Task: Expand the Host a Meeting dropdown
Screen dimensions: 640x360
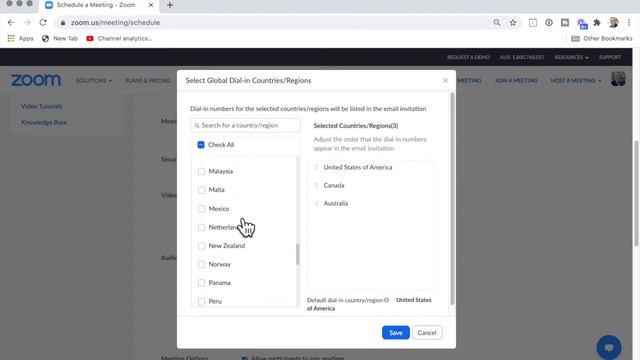Action: click(576, 80)
